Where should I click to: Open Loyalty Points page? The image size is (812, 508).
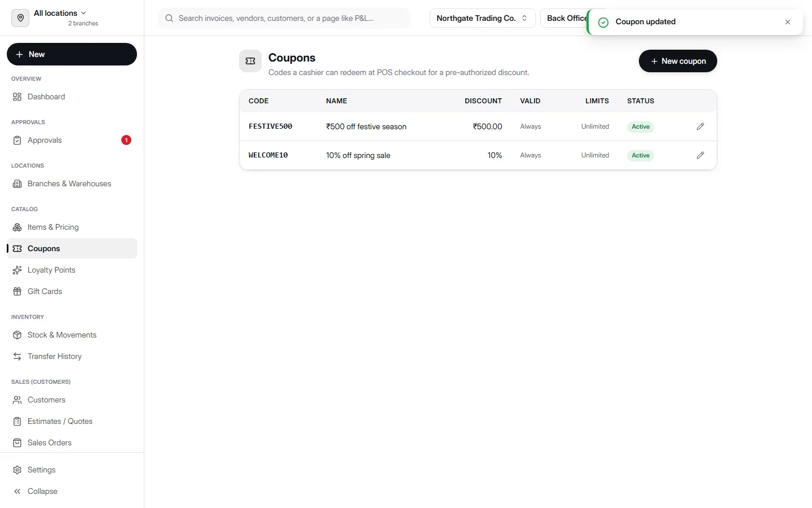click(72, 270)
